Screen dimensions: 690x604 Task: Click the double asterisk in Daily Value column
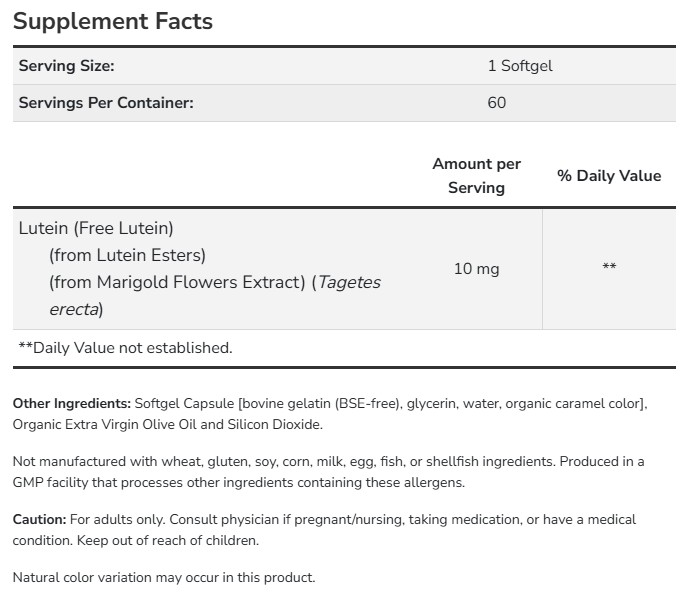(x=609, y=268)
